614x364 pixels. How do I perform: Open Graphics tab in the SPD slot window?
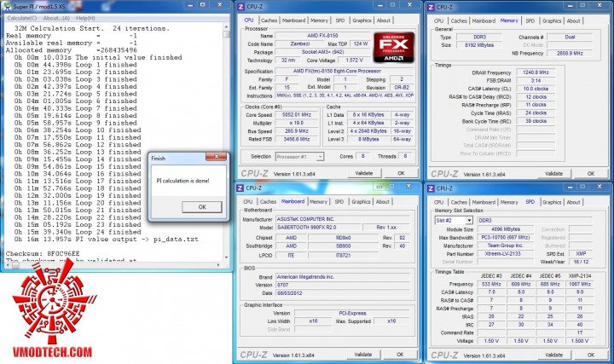point(552,202)
